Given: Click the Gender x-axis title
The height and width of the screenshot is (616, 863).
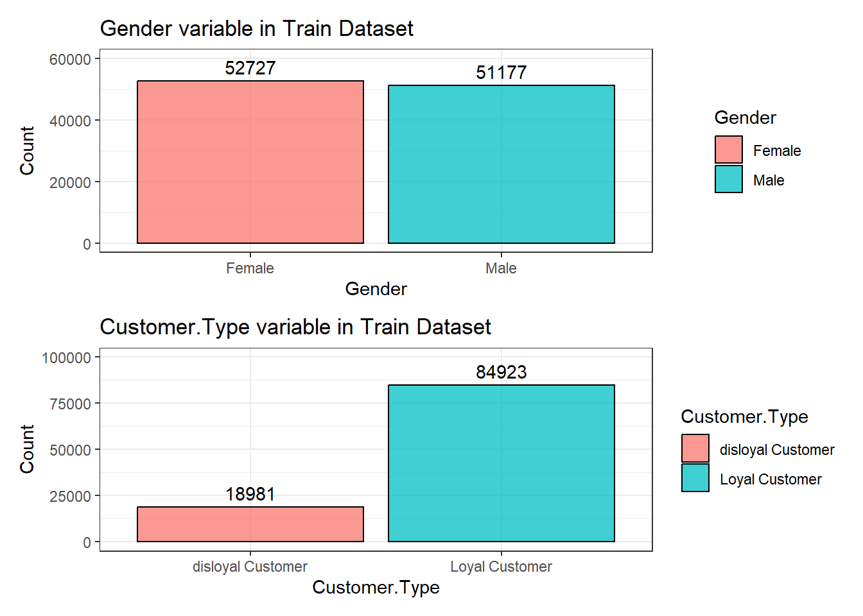Looking at the screenshot, I should [x=376, y=289].
